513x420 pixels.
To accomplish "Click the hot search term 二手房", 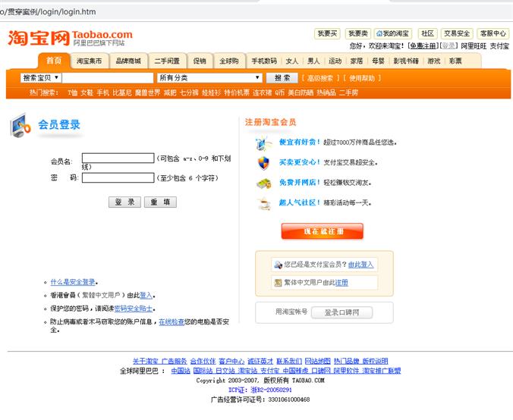I will [x=348, y=92].
